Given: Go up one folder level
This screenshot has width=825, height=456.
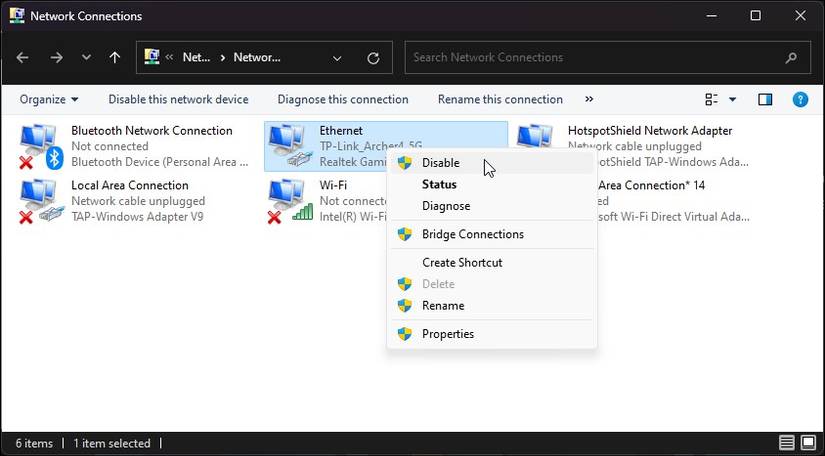Looking at the screenshot, I should point(115,57).
